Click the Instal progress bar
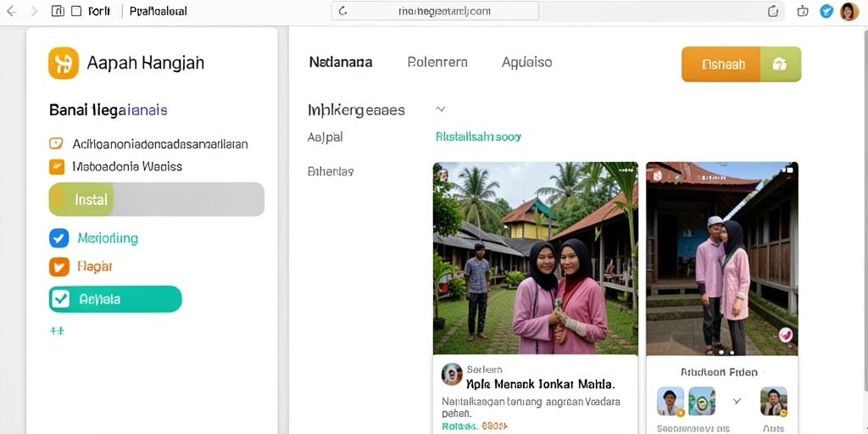Screen dimensions: 868x434 [x=157, y=199]
